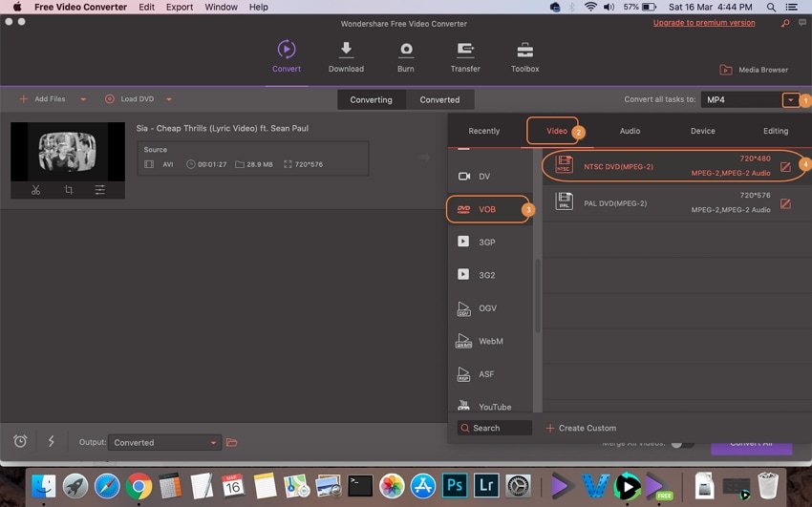The height and width of the screenshot is (507, 812).
Task: Select the Recently tab
Action: (483, 131)
